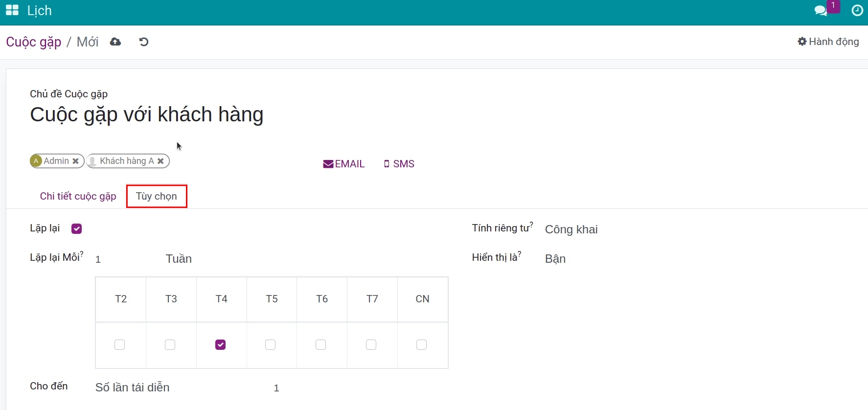Open the apps grid menu icon
Screen dimensions: 868x410
12,10
